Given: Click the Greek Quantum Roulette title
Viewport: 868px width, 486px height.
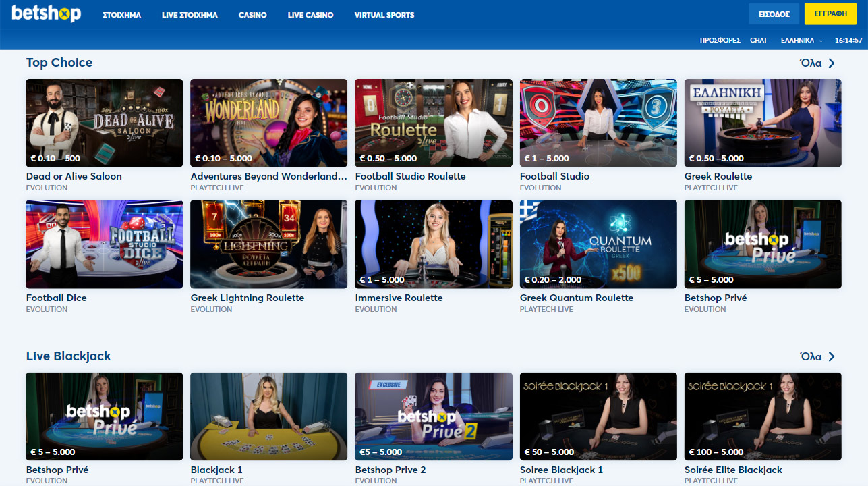Looking at the screenshot, I should tap(576, 298).
